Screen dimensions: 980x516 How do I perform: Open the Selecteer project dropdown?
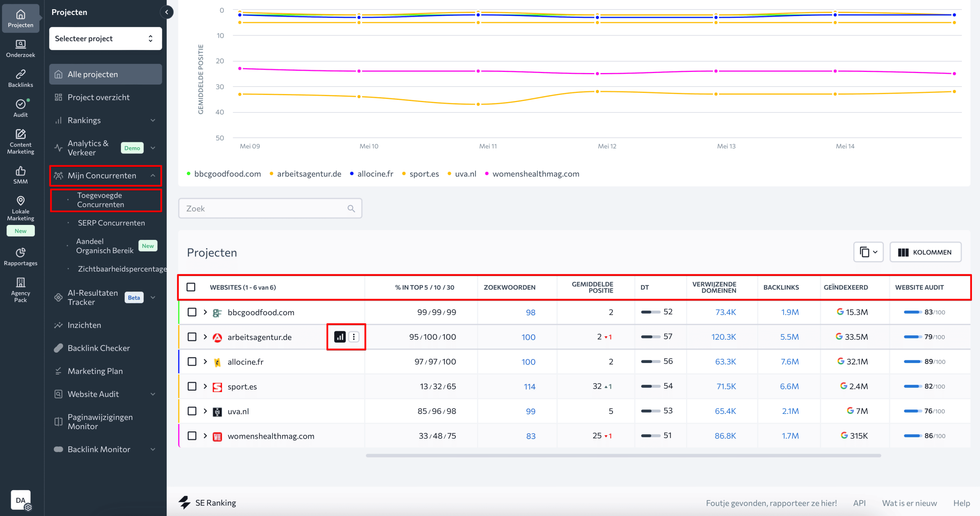pos(106,38)
